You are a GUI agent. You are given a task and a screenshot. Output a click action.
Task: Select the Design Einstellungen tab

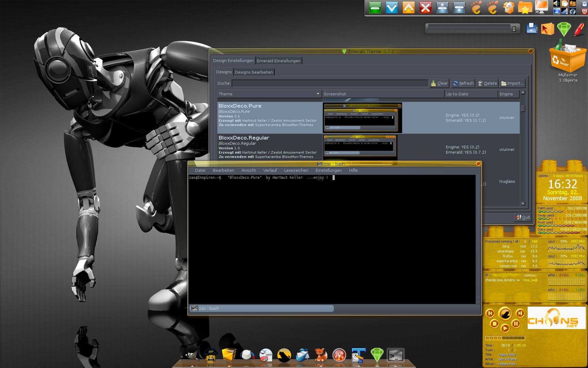click(233, 60)
